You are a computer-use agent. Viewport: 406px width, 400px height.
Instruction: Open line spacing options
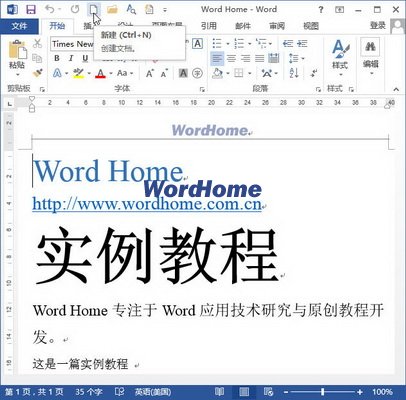click(x=296, y=59)
